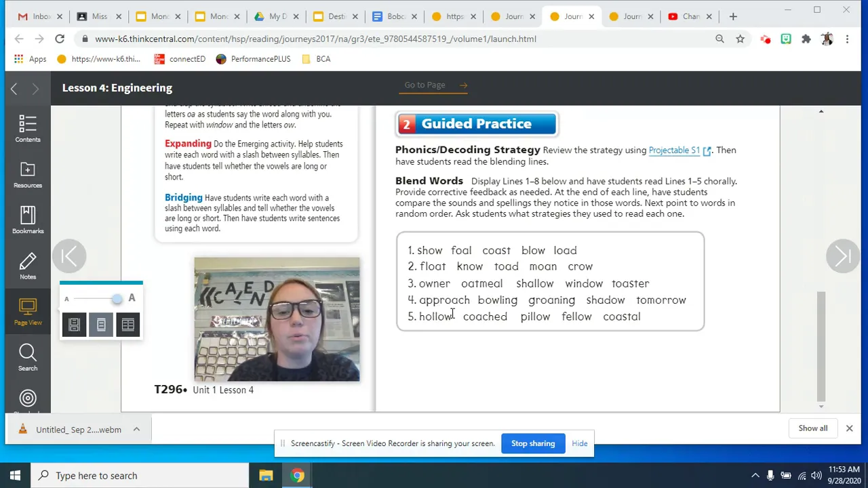The image size is (868, 488).
Task: Click Stop sharing button
Action: click(533, 443)
